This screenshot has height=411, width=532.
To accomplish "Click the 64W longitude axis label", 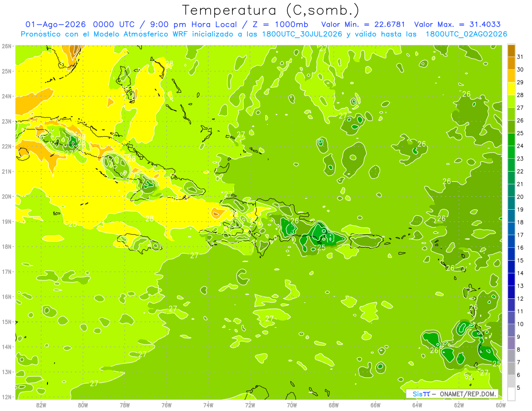I will click(x=417, y=405).
